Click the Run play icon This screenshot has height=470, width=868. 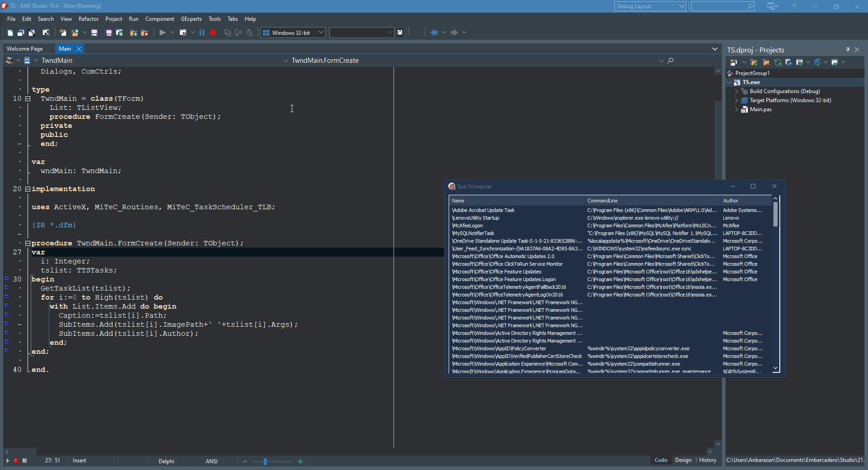(162, 33)
